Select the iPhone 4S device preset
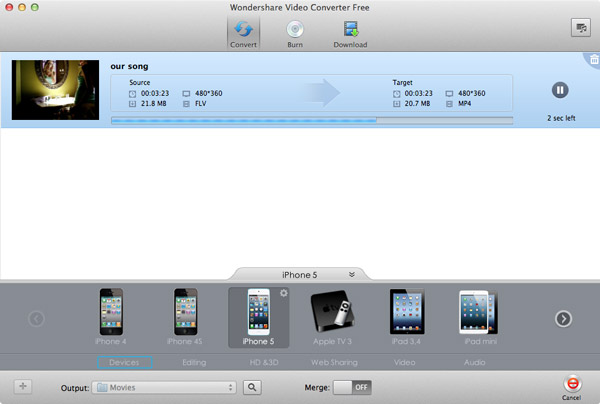The height and width of the screenshot is (404, 600). [x=185, y=317]
